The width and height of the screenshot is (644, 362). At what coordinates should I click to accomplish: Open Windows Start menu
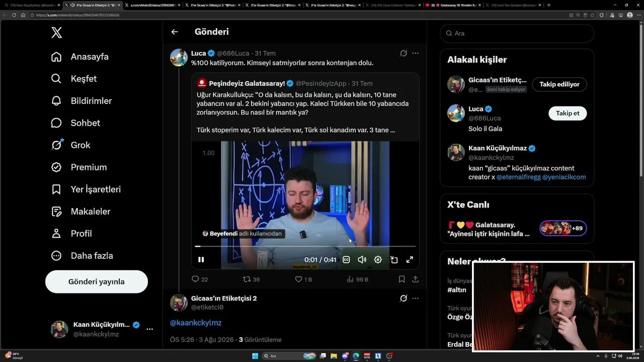(255, 356)
